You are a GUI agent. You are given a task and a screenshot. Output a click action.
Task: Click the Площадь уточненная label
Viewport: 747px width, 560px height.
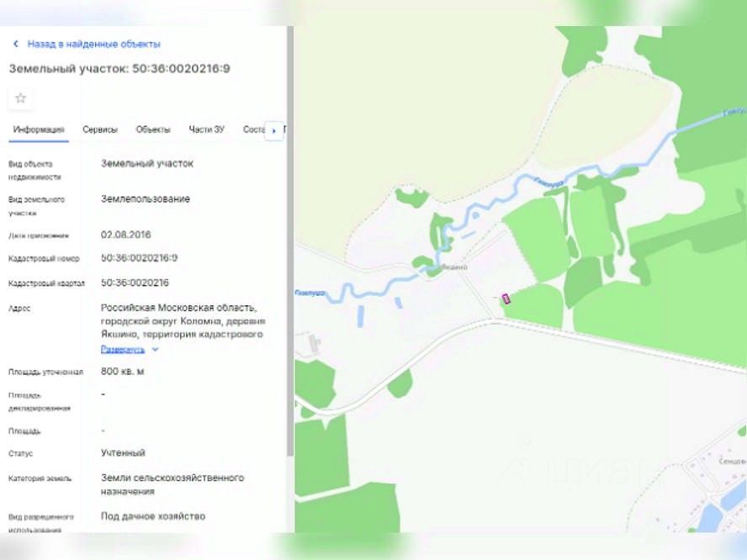[45, 372]
